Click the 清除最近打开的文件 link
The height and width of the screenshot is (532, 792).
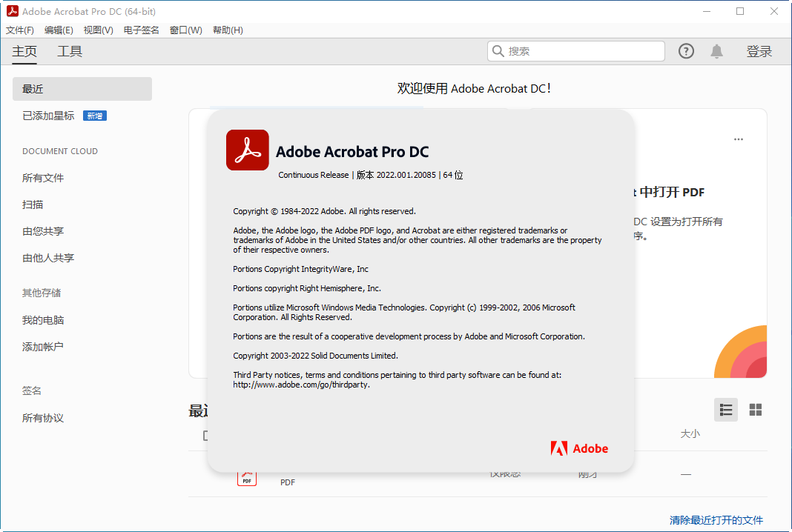(x=717, y=520)
